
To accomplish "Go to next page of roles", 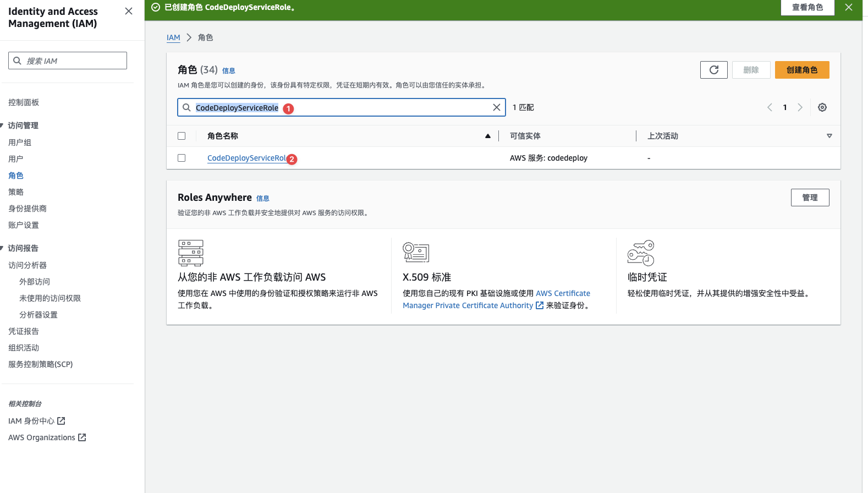I will point(800,107).
